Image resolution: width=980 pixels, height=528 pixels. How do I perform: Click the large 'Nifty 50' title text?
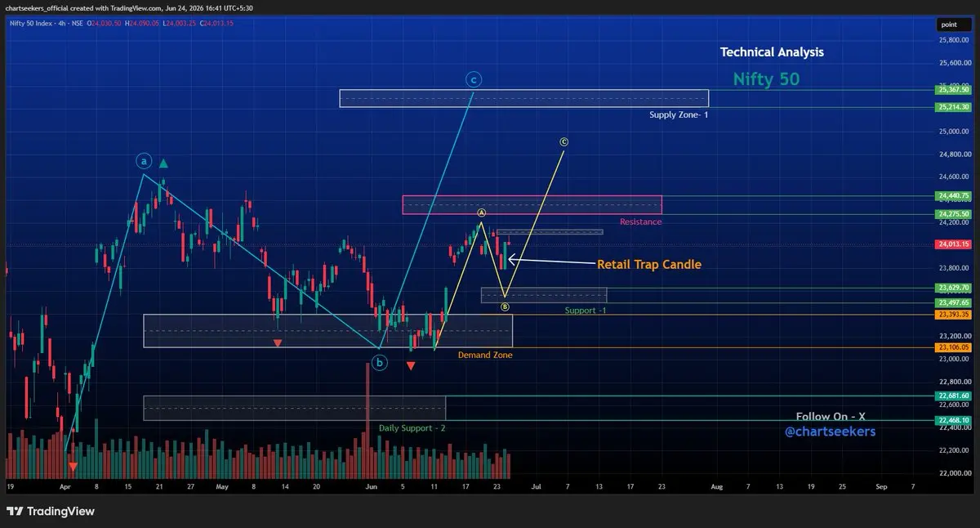[766, 79]
